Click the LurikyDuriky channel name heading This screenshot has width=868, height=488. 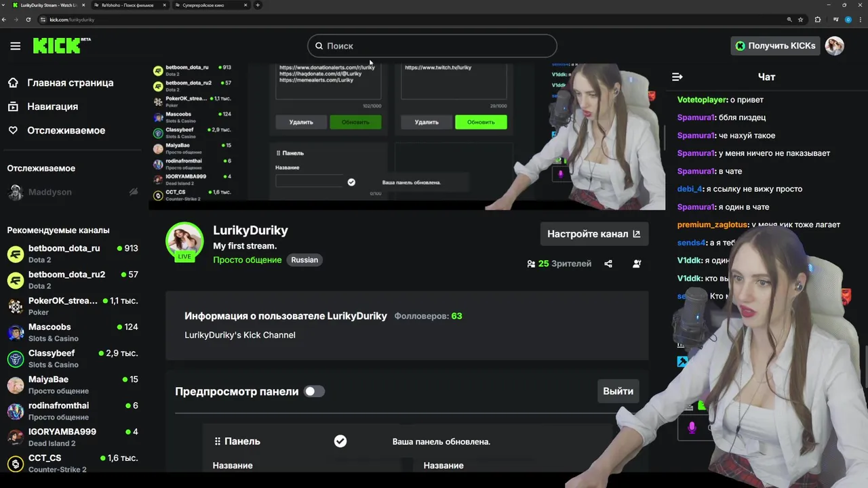pos(250,230)
